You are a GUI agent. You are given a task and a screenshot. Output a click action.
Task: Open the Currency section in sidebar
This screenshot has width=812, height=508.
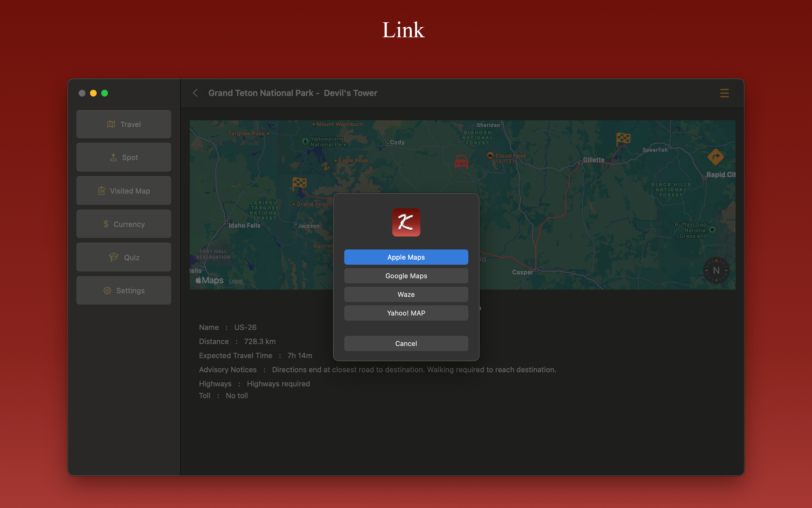(123, 224)
